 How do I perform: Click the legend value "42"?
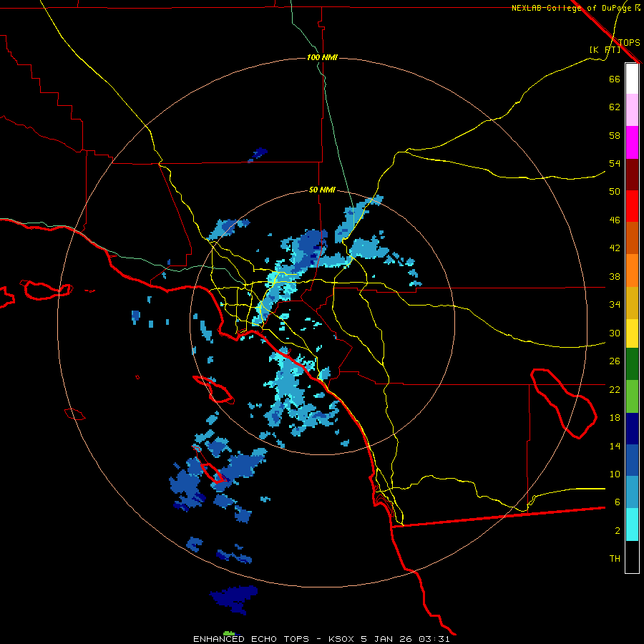[x=615, y=248]
